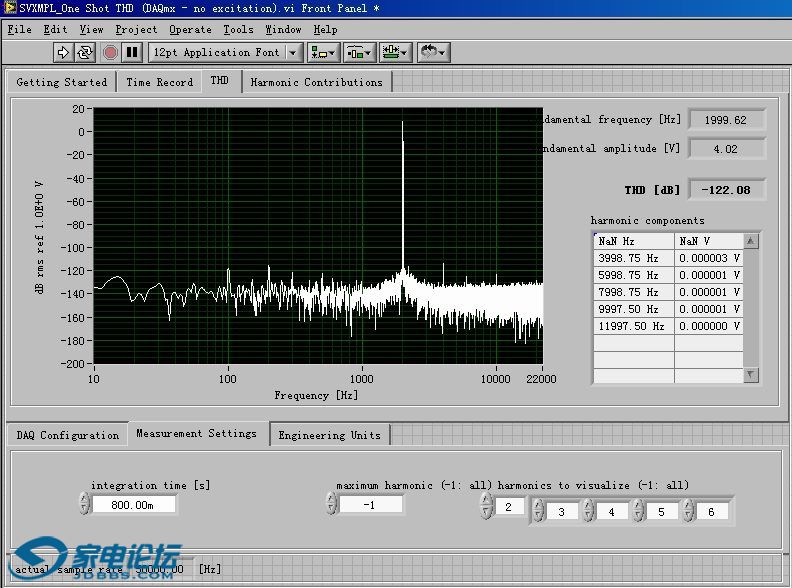Open the Distribute Objects tool

click(360, 52)
